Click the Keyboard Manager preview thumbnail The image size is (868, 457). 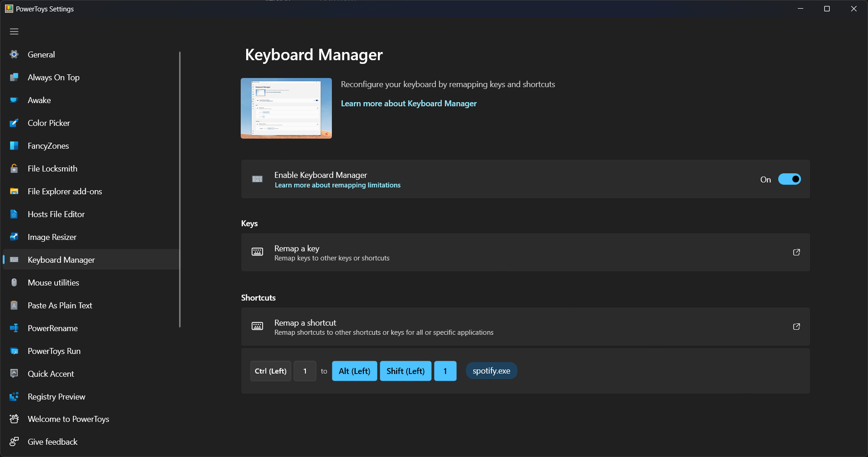pos(286,108)
